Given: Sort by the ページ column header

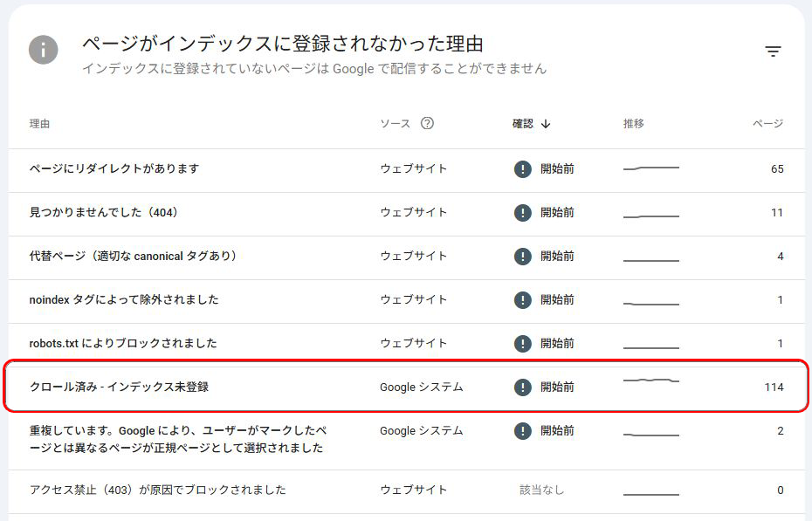Looking at the screenshot, I should click(x=767, y=124).
